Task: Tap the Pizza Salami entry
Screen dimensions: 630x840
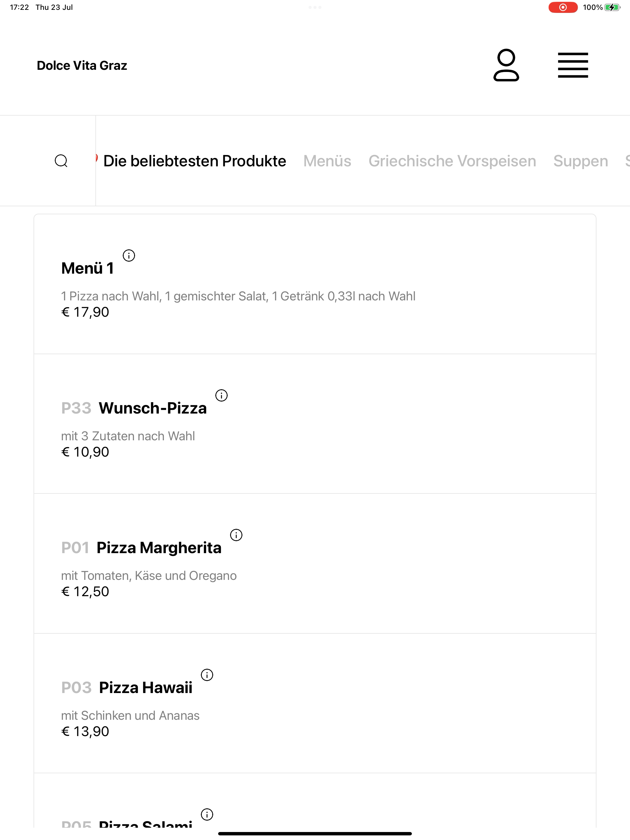Action: (315, 801)
